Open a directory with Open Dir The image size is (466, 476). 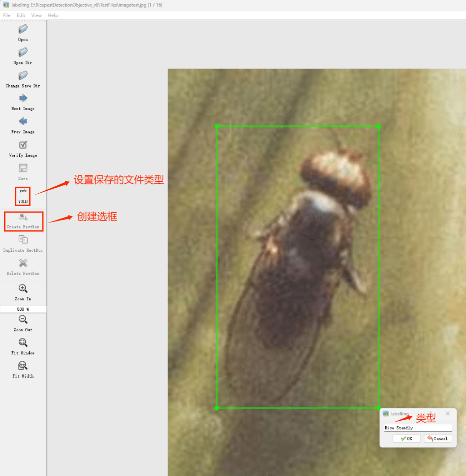coord(23,53)
